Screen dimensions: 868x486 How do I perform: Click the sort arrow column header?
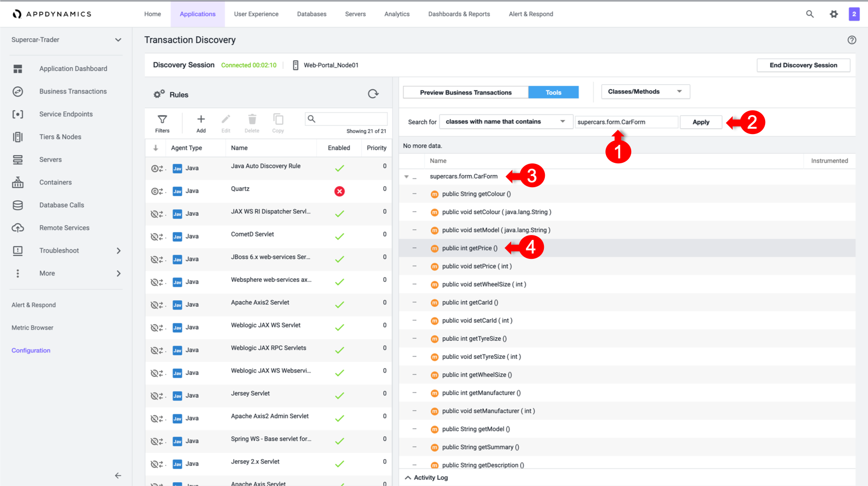point(155,148)
